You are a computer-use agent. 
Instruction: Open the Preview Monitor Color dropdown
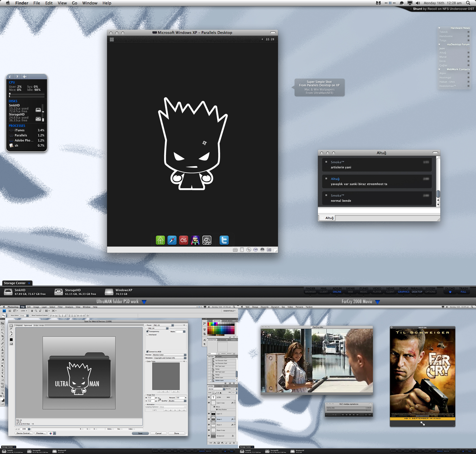point(169,355)
